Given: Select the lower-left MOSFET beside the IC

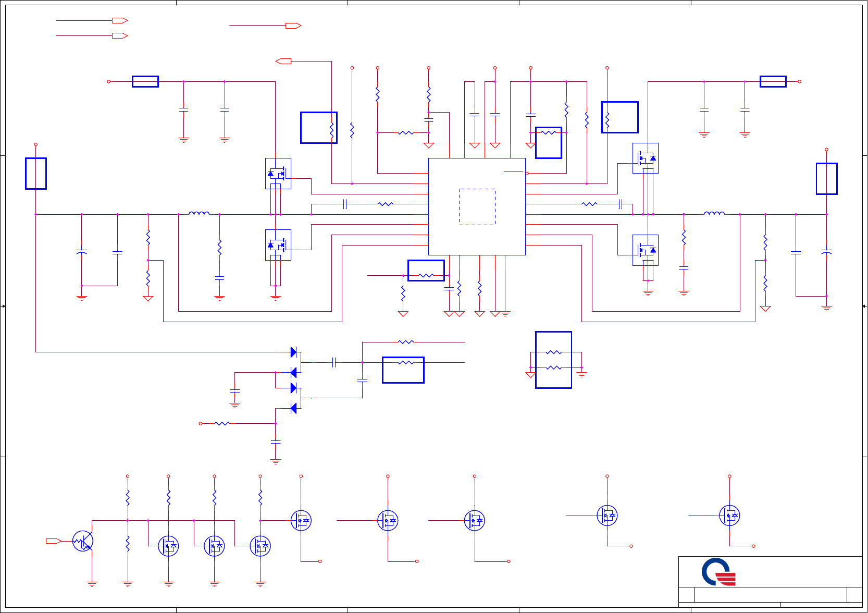Looking at the screenshot, I should 278,245.
